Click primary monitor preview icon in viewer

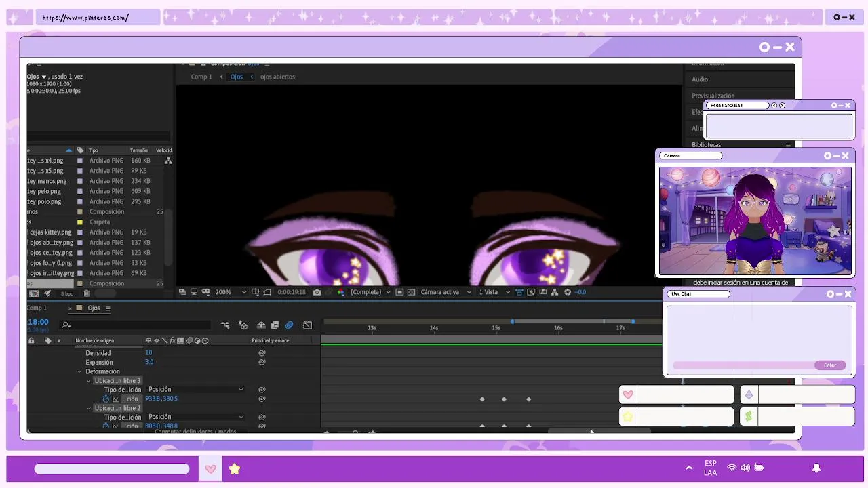(x=193, y=292)
